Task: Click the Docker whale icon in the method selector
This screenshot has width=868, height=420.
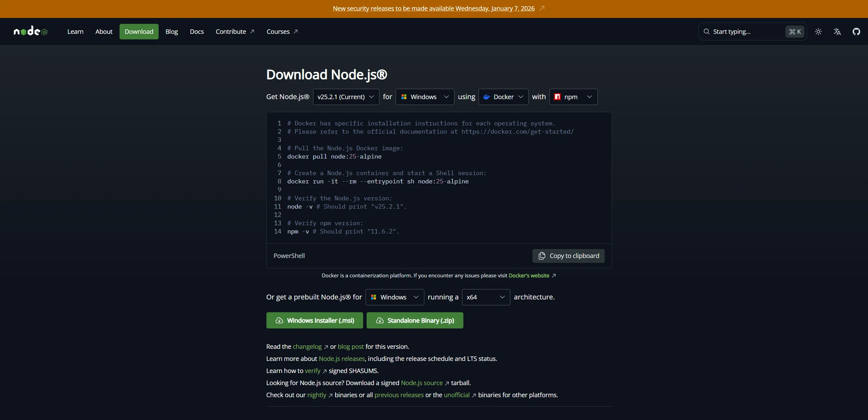Action: tap(487, 97)
